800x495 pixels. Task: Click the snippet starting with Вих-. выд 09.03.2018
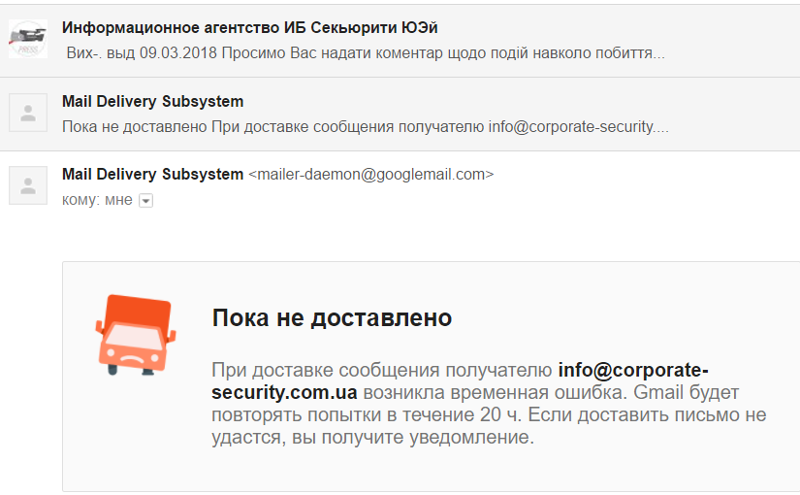365,53
